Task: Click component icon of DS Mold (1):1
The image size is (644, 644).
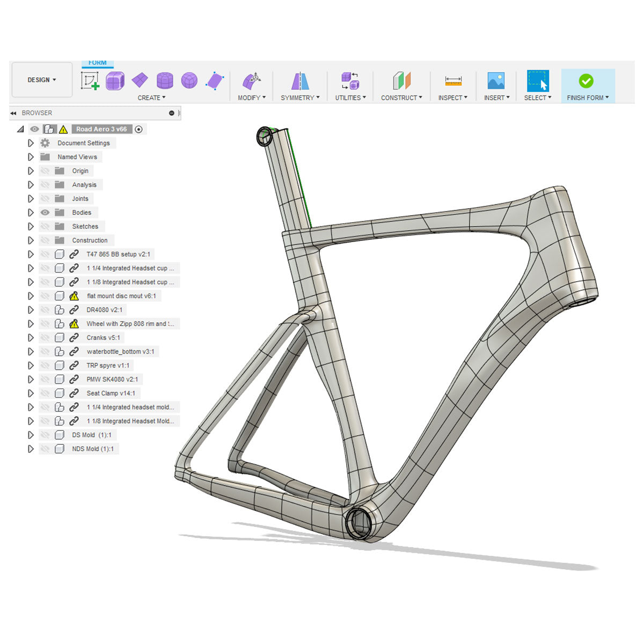Action: click(60, 435)
